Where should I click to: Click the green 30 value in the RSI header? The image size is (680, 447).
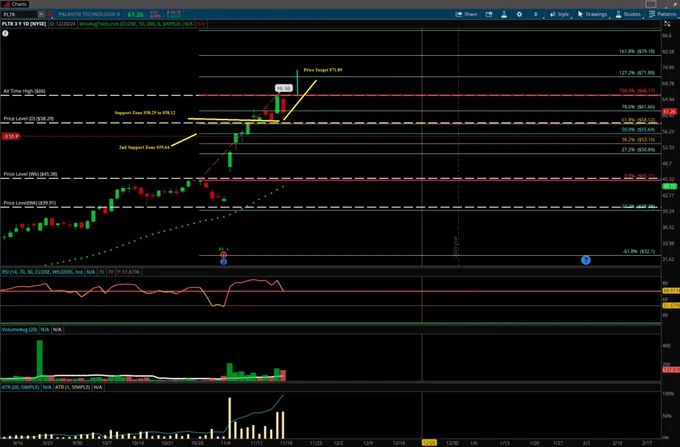[x=101, y=272]
